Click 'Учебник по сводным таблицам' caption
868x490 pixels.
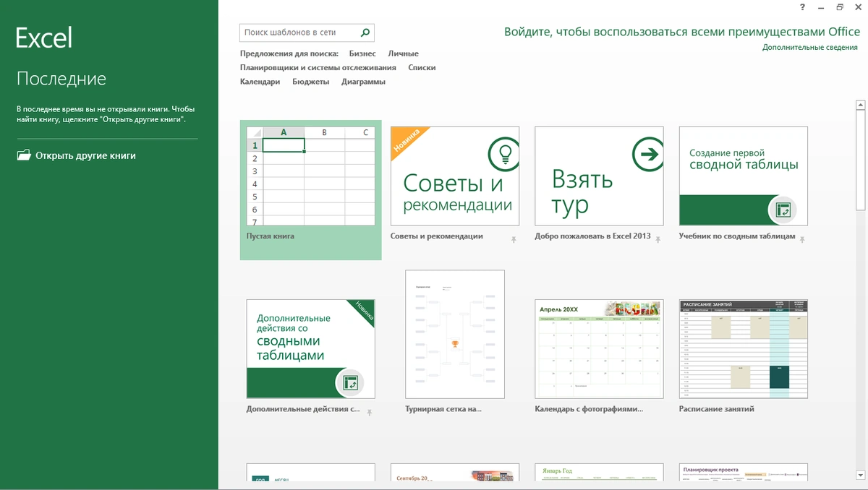[737, 236]
